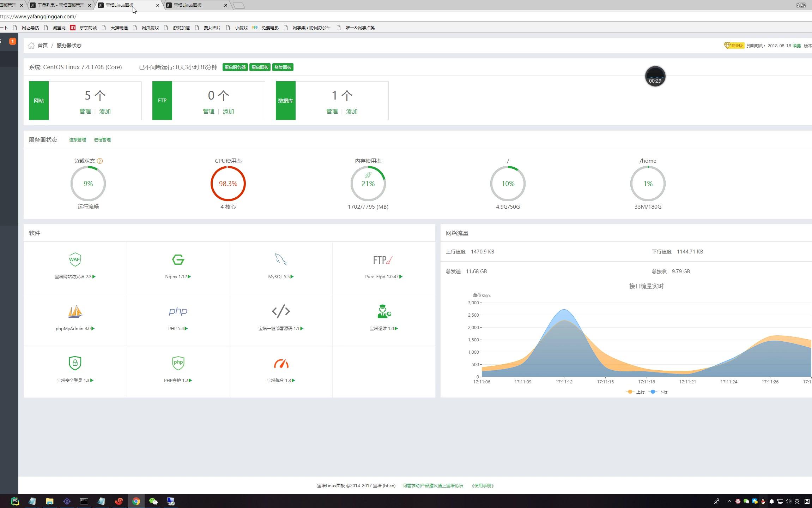Open the 淘宝网 bookmark
This screenshot has height=508, width=812.
(55, 28)
